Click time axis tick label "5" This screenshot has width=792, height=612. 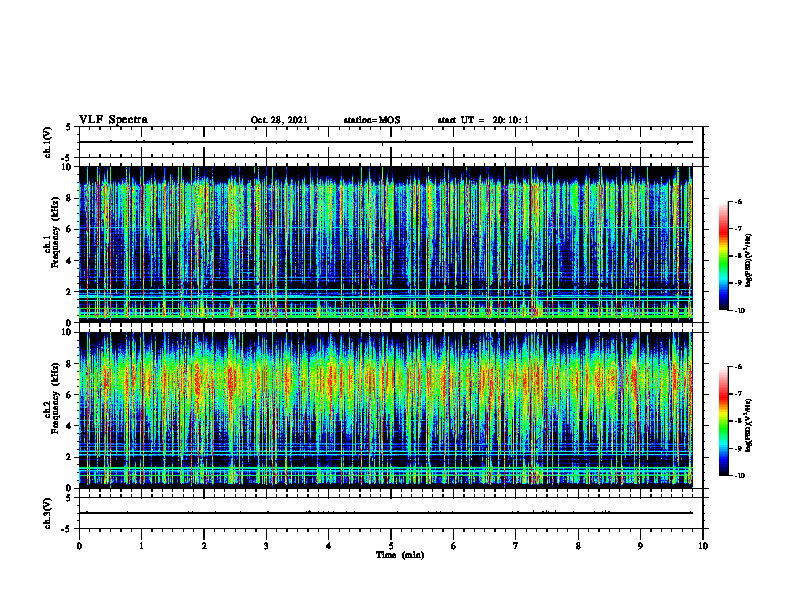(391, 546)
